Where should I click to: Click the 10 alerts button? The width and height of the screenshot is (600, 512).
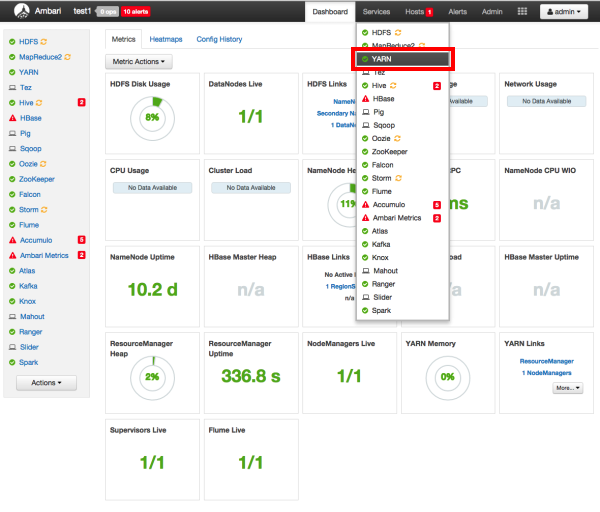tap(135, 12)
